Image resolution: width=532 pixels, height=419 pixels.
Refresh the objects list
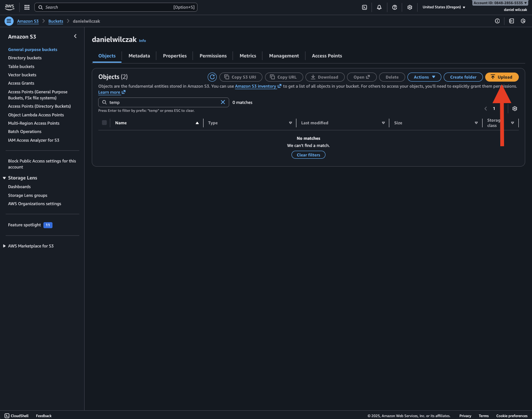point(212,77)
